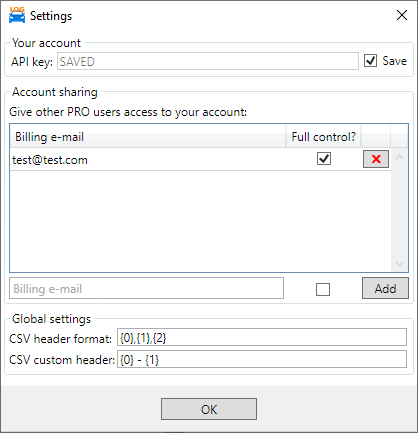Select the test@test.com row
The image size is (418, 433).
click(x=200, y=159)
